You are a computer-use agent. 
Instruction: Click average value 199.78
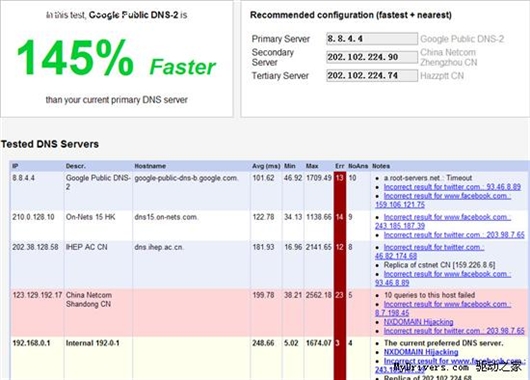[263, 295]
